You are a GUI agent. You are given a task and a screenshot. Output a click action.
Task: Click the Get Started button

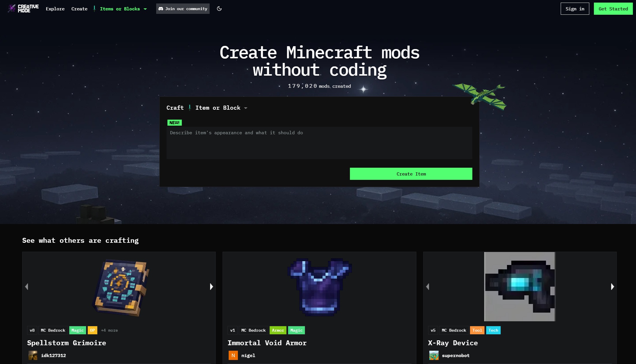coord(613,9)
